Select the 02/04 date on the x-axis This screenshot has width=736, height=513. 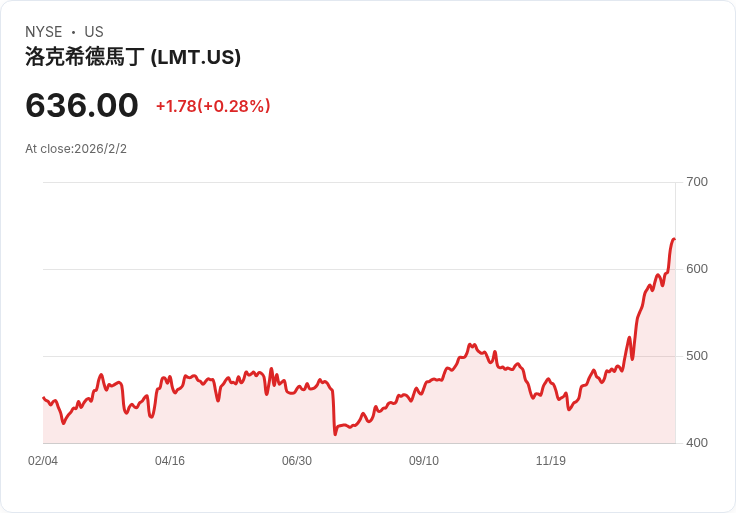coord(43,460)
